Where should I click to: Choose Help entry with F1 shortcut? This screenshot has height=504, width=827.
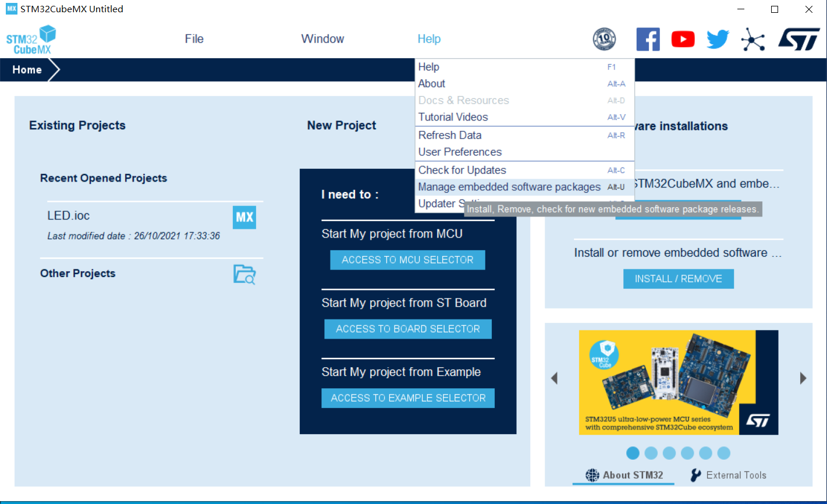coord(524,67)
